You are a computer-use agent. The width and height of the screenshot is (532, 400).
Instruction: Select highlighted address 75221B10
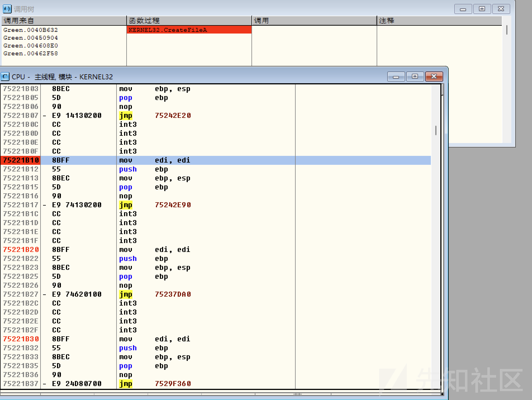[21, 160]
